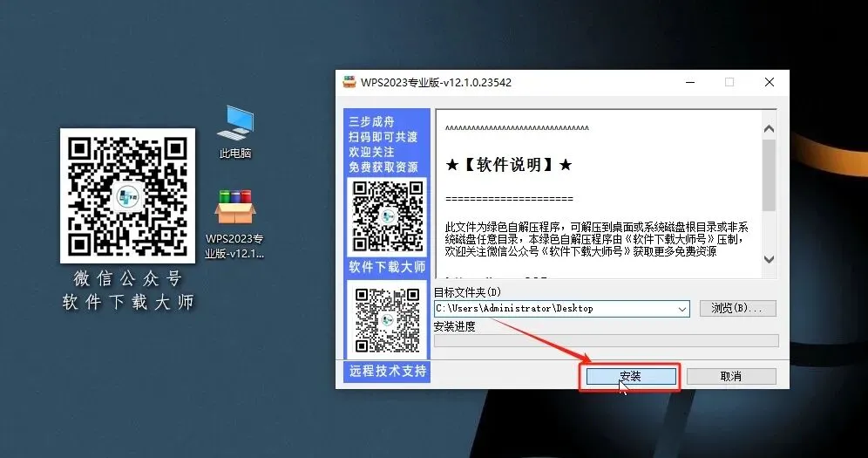Click the 安装进度 progress bar
This screenshot has width=868, height=458.
607,340
